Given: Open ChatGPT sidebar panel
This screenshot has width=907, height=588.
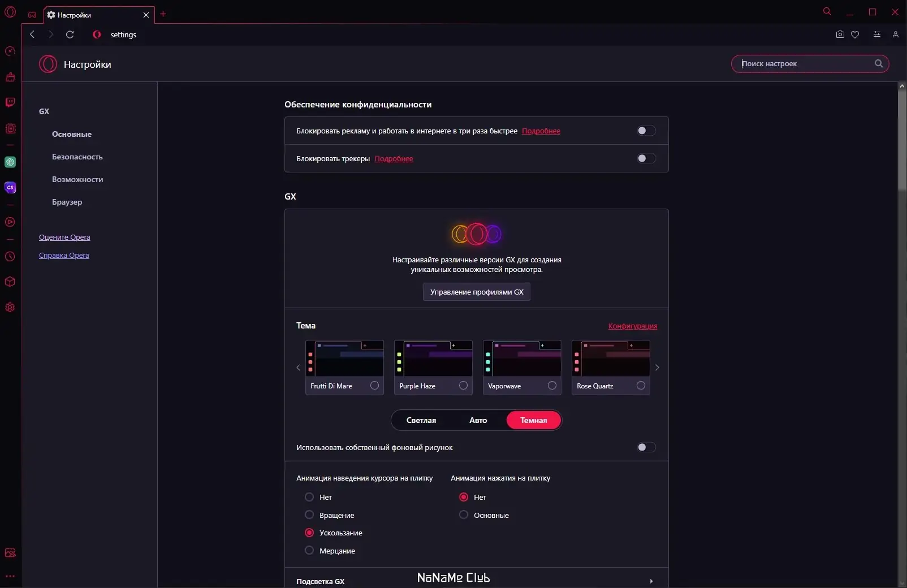Looking at the screenshot, I should pos(10,162).
